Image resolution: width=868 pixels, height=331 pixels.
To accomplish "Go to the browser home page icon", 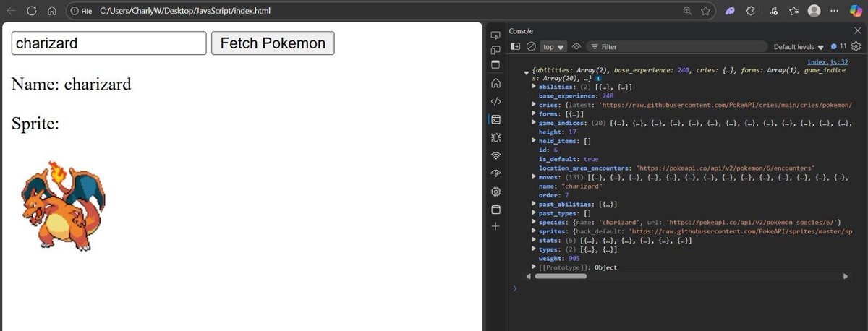I will [x=51, y=11].
